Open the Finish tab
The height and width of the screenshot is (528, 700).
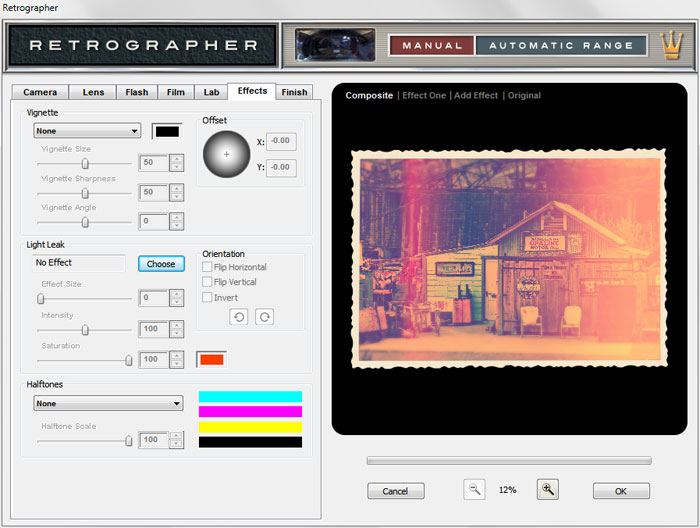[x=294, y=92]
